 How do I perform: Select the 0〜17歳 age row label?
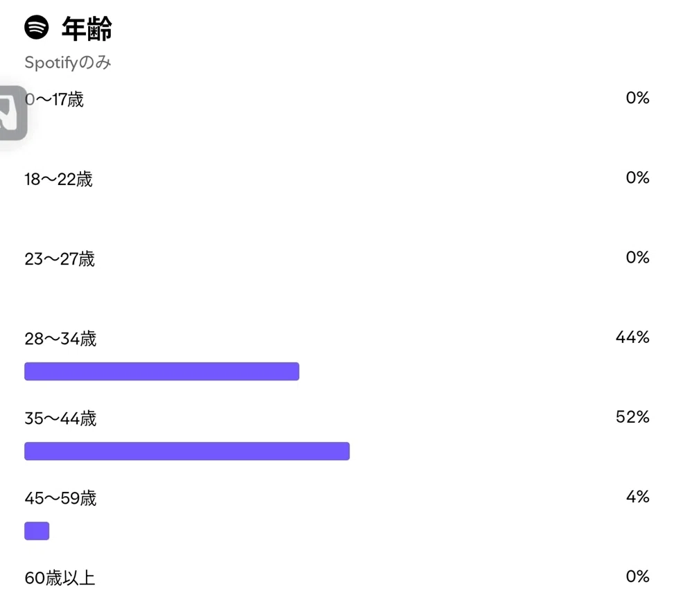pos(54,100)
